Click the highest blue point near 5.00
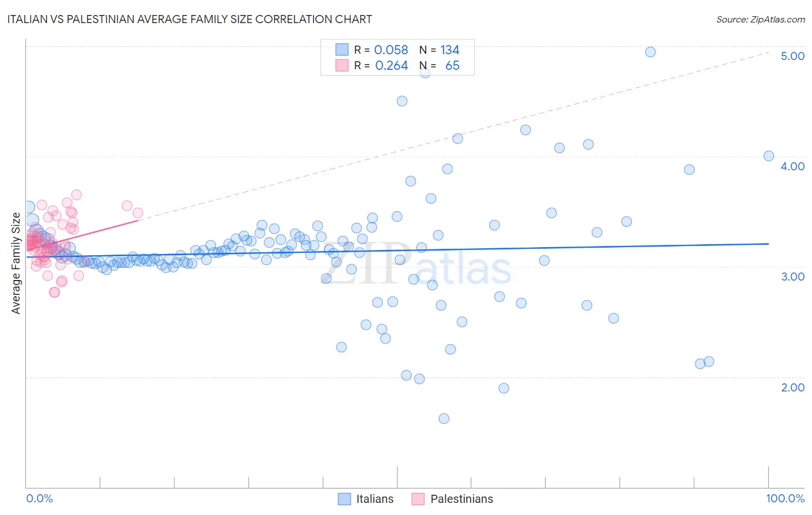This screenshot has height=515, width=812. pyautogui.click(x=650, y=52)
